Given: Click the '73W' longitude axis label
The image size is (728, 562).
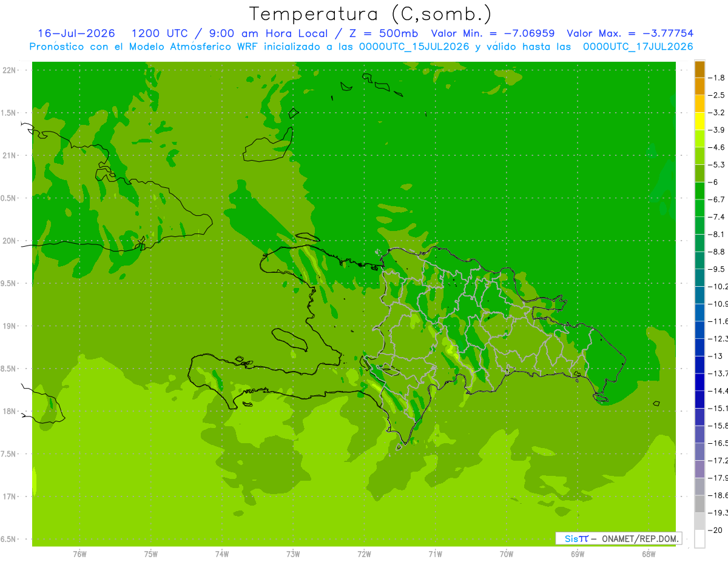Looking at the screenshot, I should pyautogui.click(x=293, y=554).
